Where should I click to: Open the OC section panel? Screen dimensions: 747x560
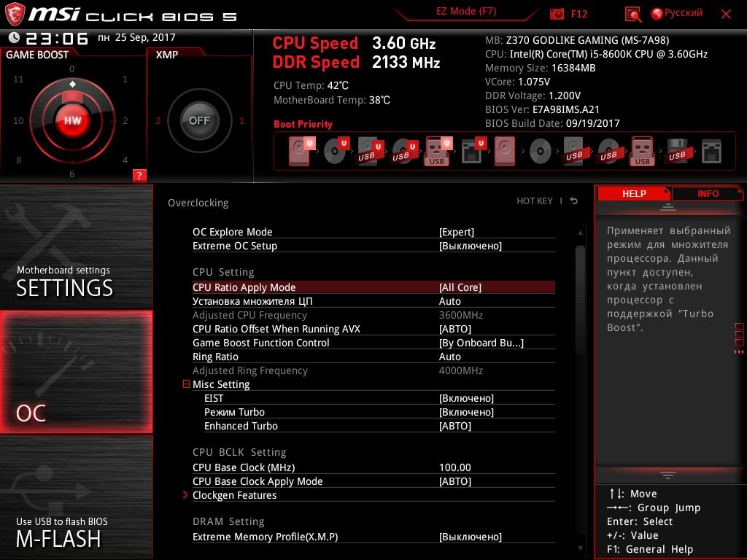pos(76,372)
